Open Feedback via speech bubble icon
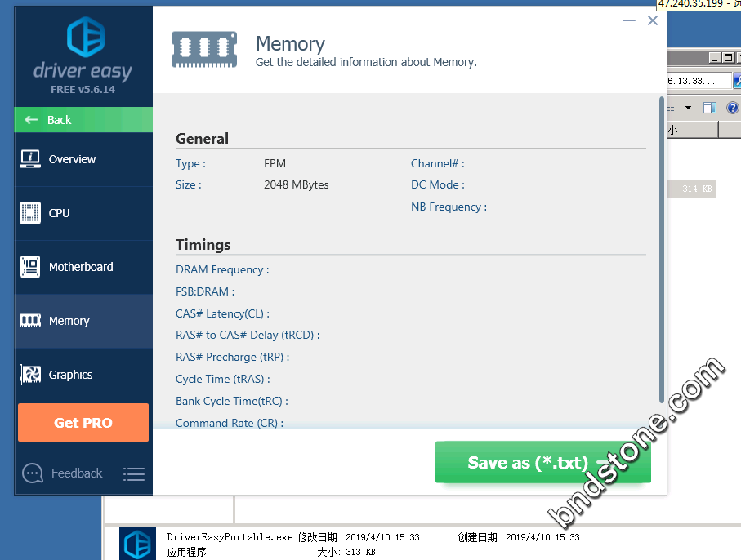 (x=33, y=473)
